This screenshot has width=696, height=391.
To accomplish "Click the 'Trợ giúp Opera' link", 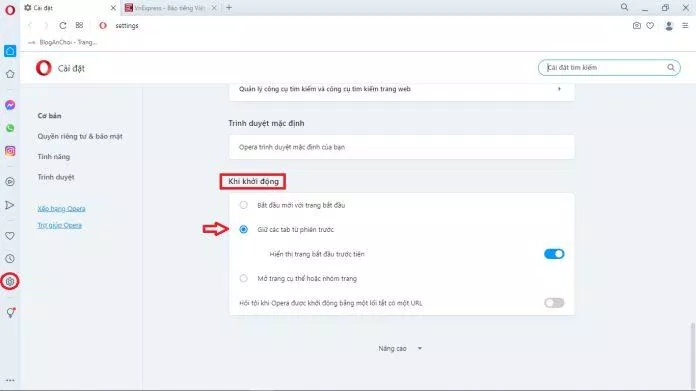I will coord(59,225).
